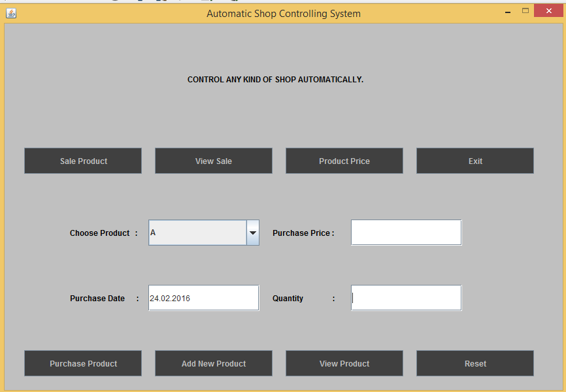Click the "Sale Product" button

point(82,160)
